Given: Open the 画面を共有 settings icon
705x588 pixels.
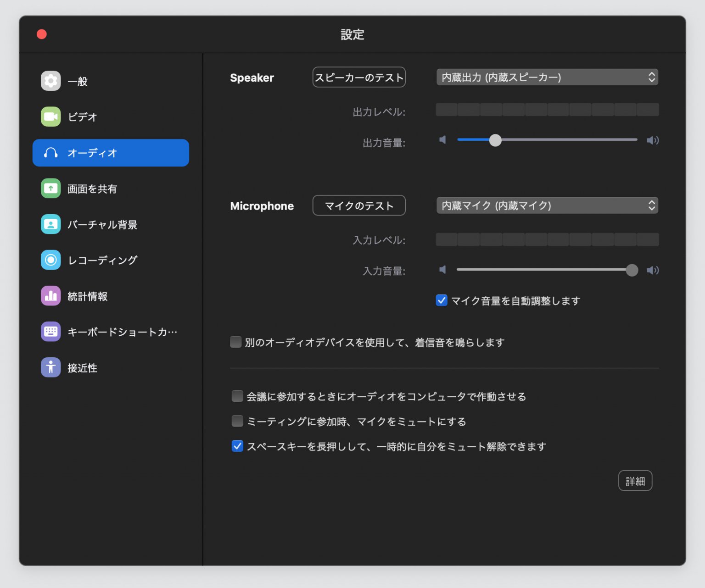Looking at the screenshot, I should pos(50,189).
